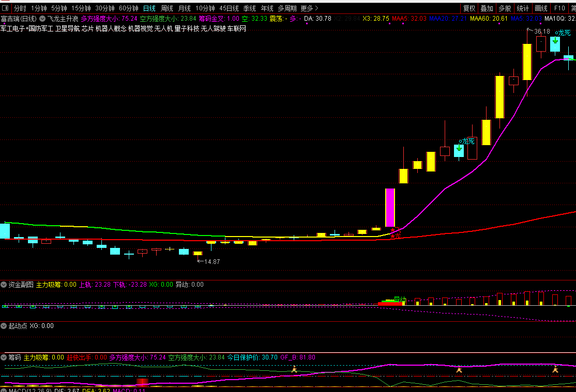Expand the 更多 period options

point(309,8)
